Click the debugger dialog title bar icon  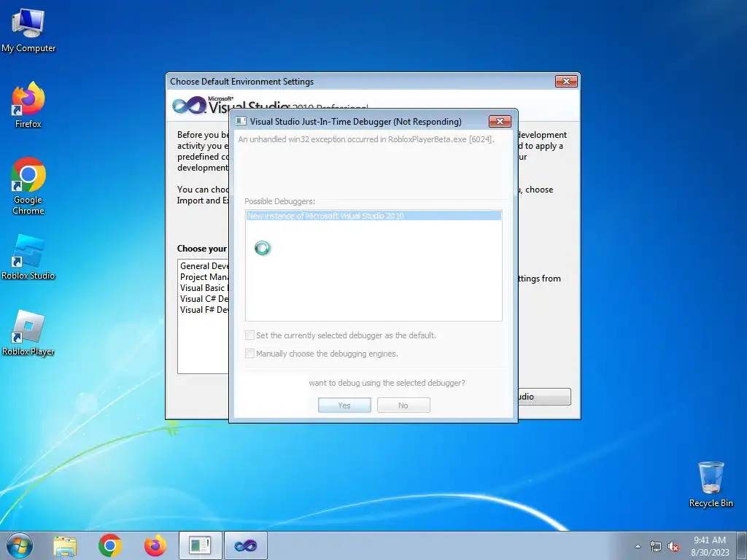coord(241,122)
